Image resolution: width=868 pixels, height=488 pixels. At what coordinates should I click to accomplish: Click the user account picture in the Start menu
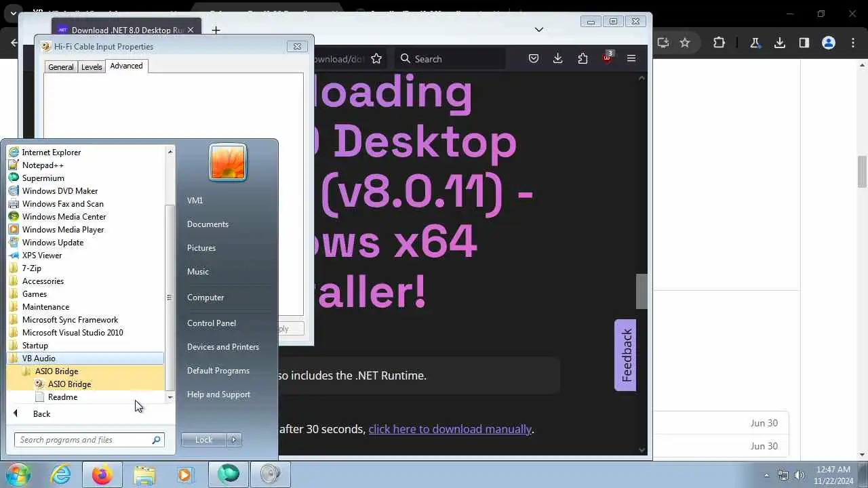[x=228, y=163]
